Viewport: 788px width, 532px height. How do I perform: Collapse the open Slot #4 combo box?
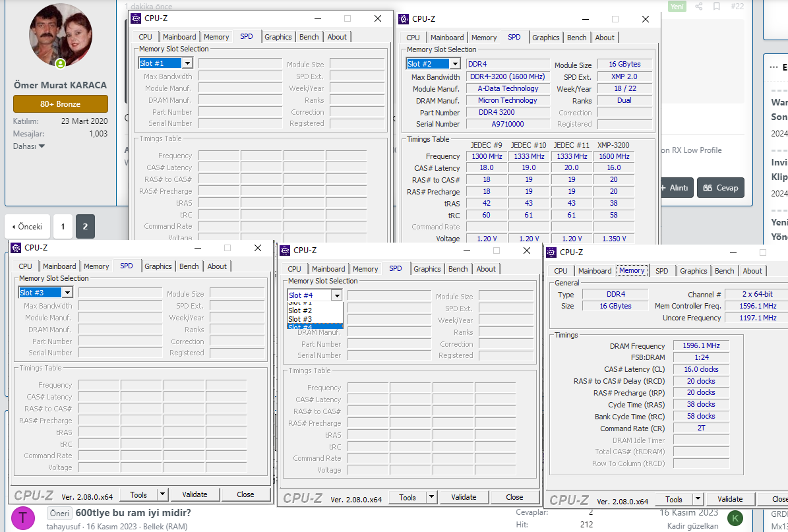[x=337, y=295]
